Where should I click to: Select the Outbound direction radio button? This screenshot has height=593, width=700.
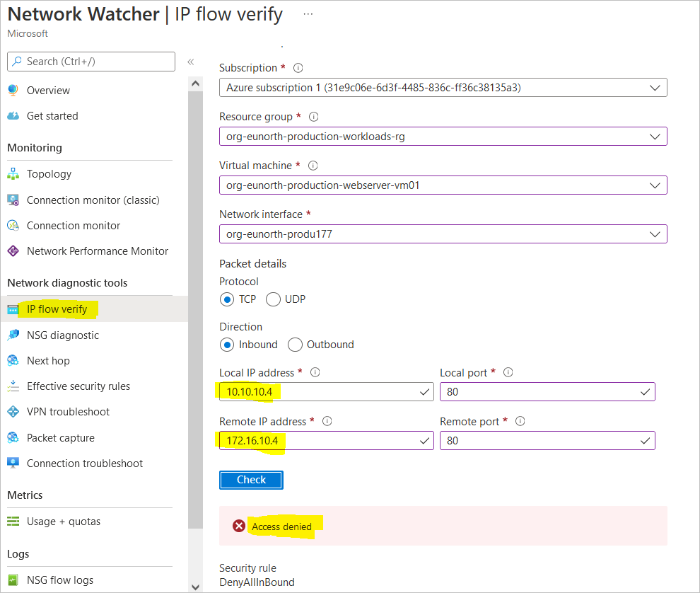coord(295,345)
